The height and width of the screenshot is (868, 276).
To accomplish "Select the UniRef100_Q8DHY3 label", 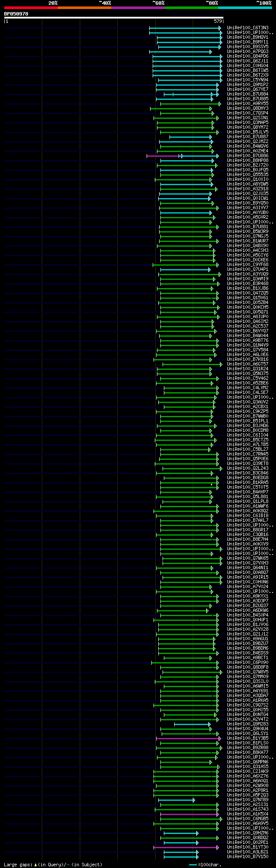I will click(248, 108).
